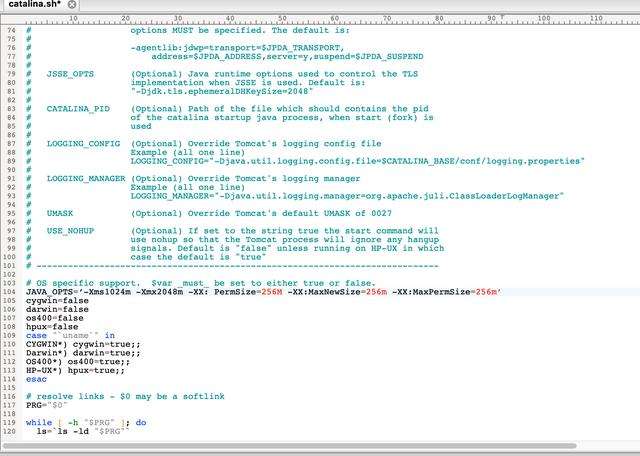Click the '# OS specific support' comment line
The image size is (640, 456).
coord(201,283)
